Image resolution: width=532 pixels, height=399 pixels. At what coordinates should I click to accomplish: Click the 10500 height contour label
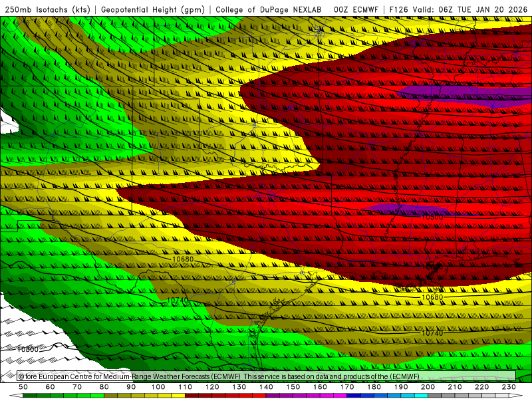coord(432,217)
